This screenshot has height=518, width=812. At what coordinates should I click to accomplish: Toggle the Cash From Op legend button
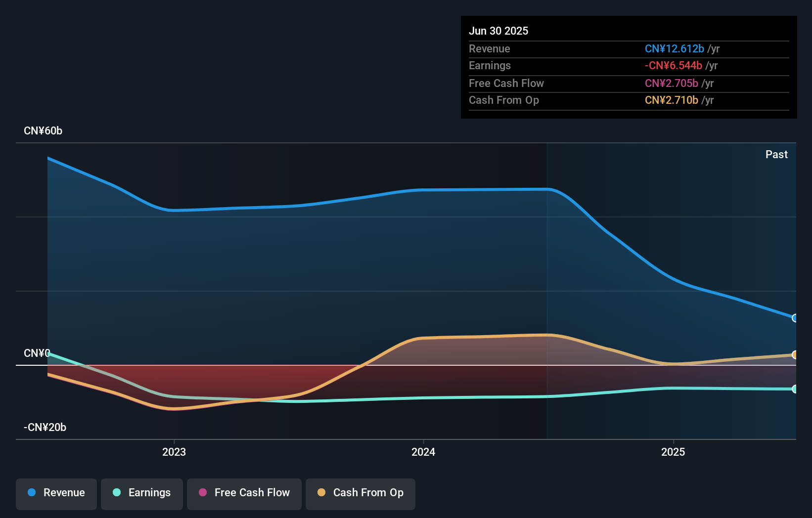click(x=361, y=494)
